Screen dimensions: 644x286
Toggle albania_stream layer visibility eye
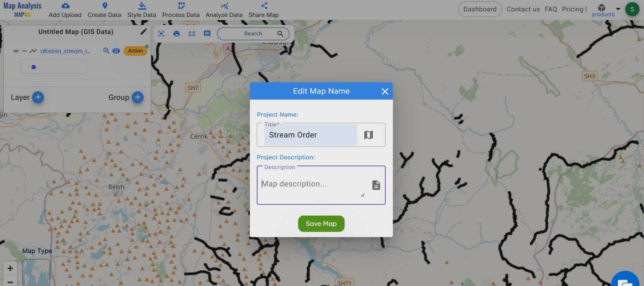[x=116, y=51]
